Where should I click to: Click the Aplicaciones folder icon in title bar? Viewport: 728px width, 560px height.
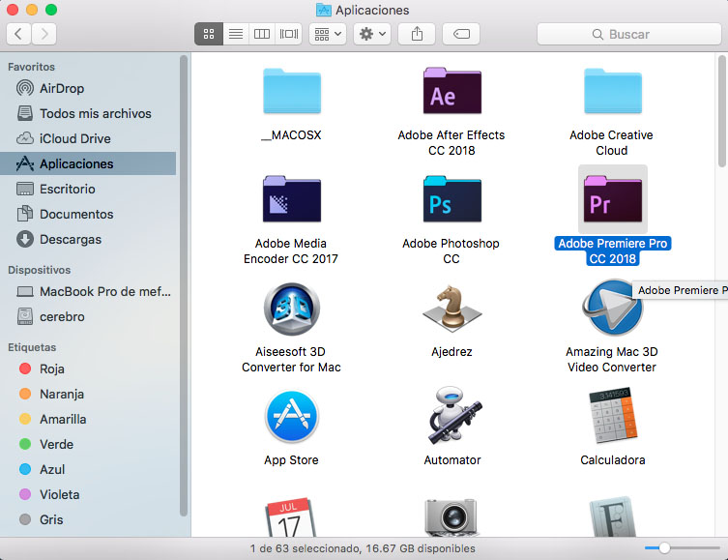324,10
